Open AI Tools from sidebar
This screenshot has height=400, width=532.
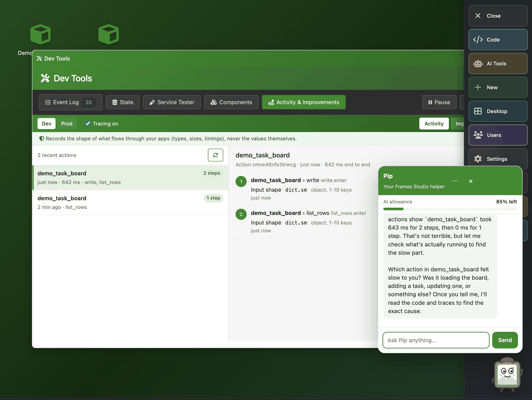(x=498, y=64)
